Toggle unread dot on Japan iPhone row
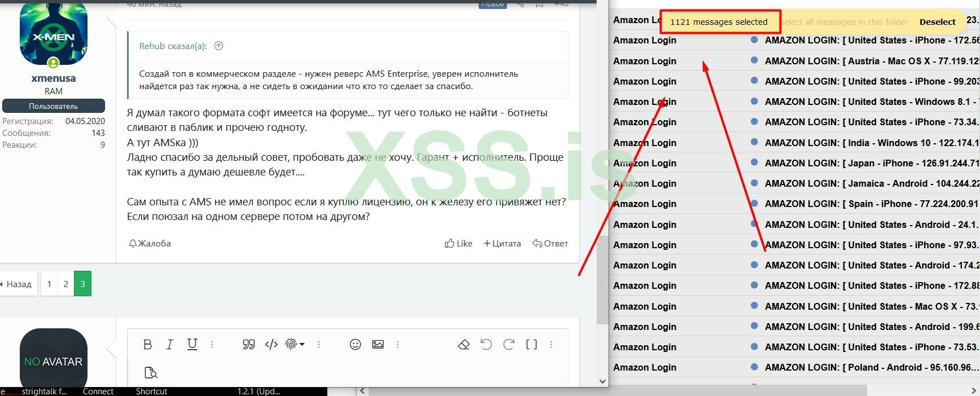This screenshot has height=396, width=980. click(x=754, y=162)
